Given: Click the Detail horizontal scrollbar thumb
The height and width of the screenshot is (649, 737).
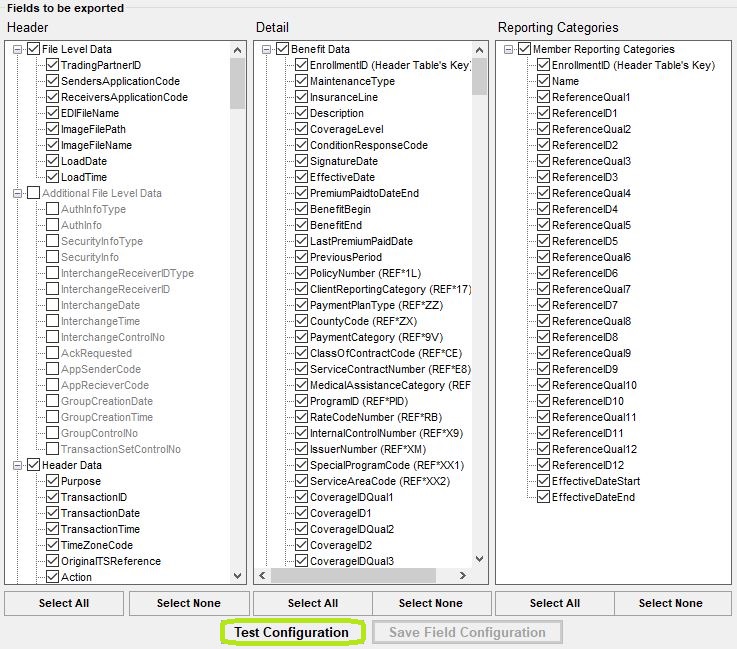Looking at the screenshot, I should [353, 575].
